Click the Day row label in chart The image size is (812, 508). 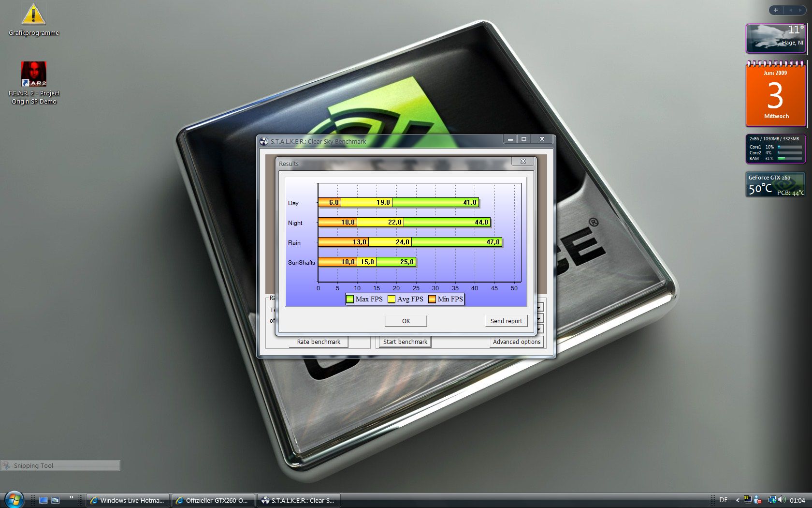point(293,203)
